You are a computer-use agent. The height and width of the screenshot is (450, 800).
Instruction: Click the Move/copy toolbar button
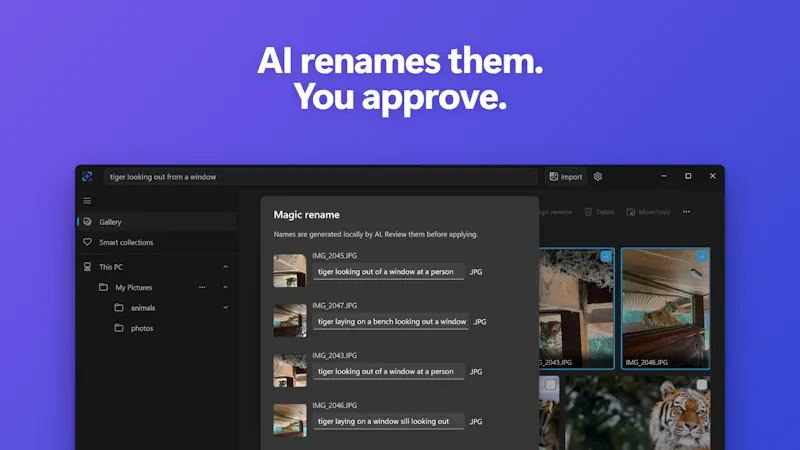tap(648, 212)
